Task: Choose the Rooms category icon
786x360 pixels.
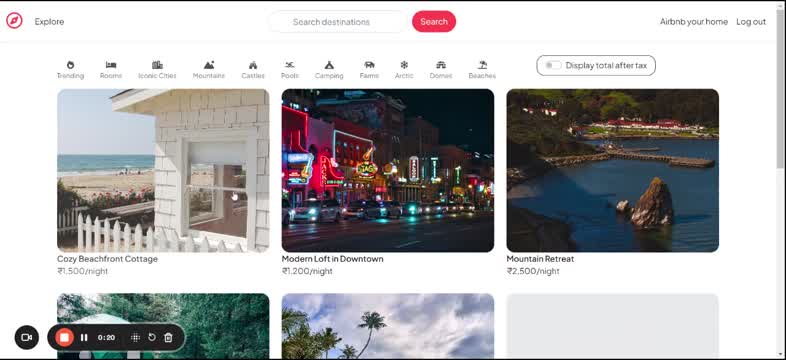Action: (111, 65)
